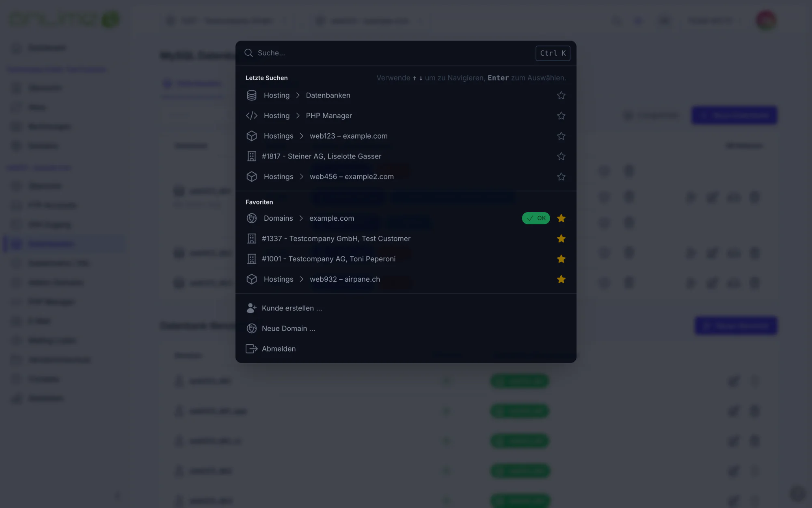Click the globe icon next to Domains example.com
Image resolution: width=812 pixels, height=508 pixels.
click(x=252, y=218)
